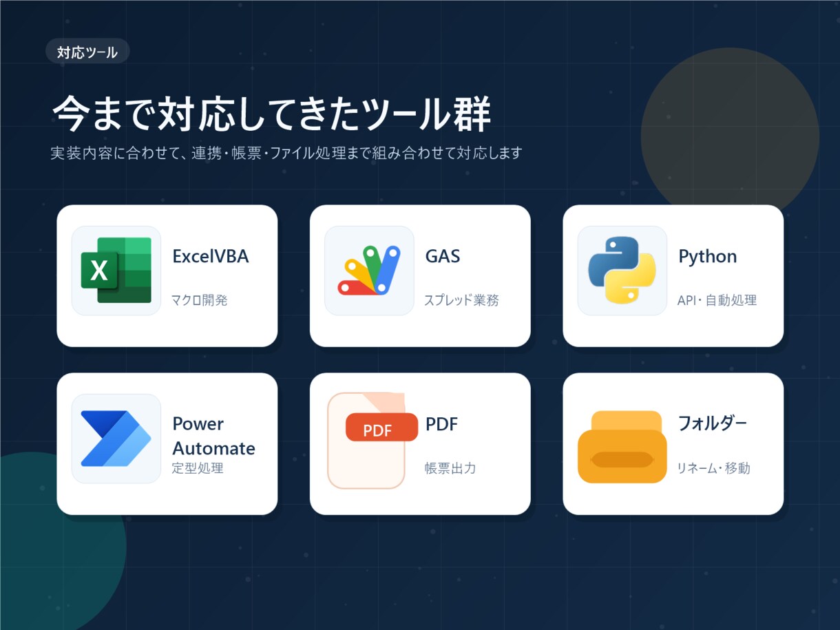Click the Python logo icon
Image resolution: width=840 pixels, height=630 pixels.
click(622, 271)
